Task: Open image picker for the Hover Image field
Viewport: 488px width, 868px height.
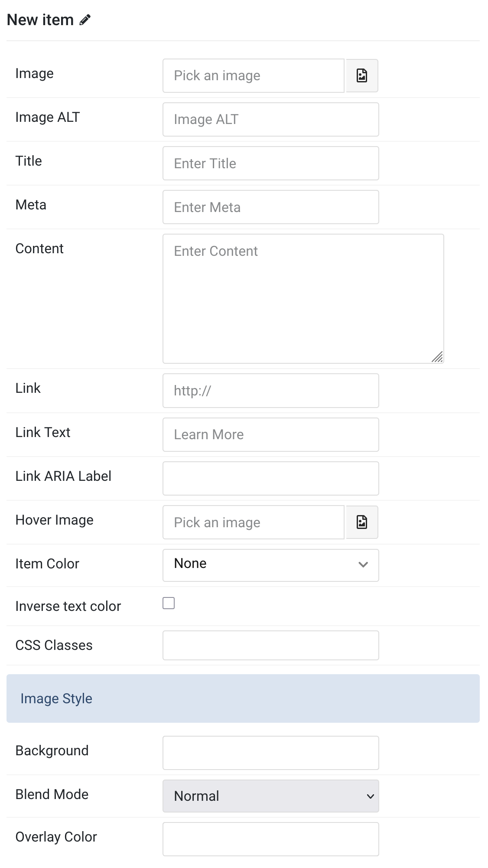Action: tap(362, 522)
